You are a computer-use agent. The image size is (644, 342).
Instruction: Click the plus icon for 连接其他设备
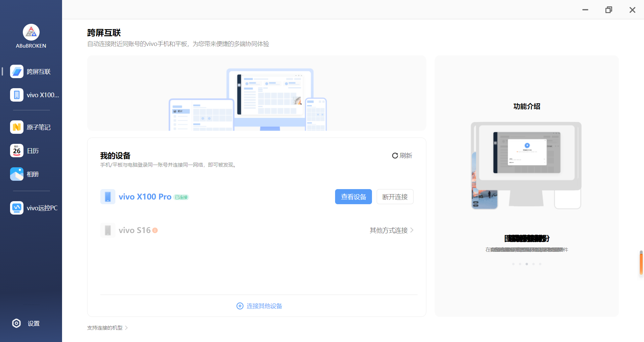coord(240,306)
